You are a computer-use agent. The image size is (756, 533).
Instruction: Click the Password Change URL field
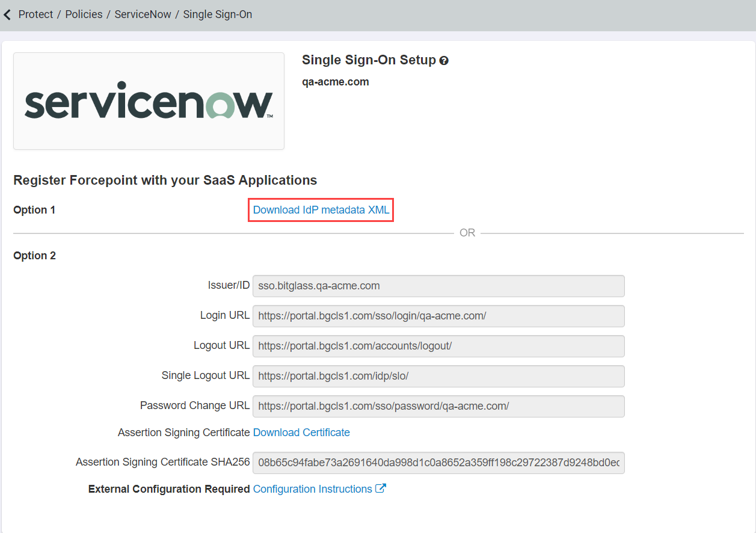pos(439,406)
